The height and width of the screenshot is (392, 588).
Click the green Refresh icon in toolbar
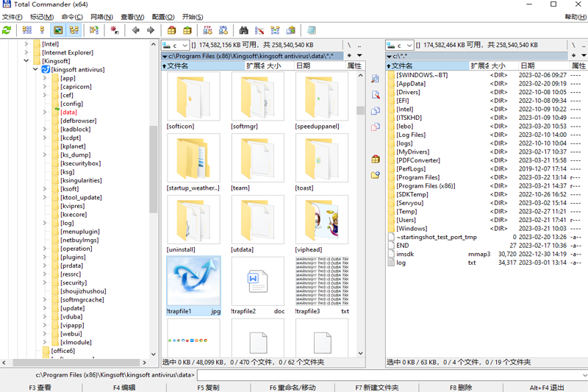pyautogui.click(x=7, y=30)
